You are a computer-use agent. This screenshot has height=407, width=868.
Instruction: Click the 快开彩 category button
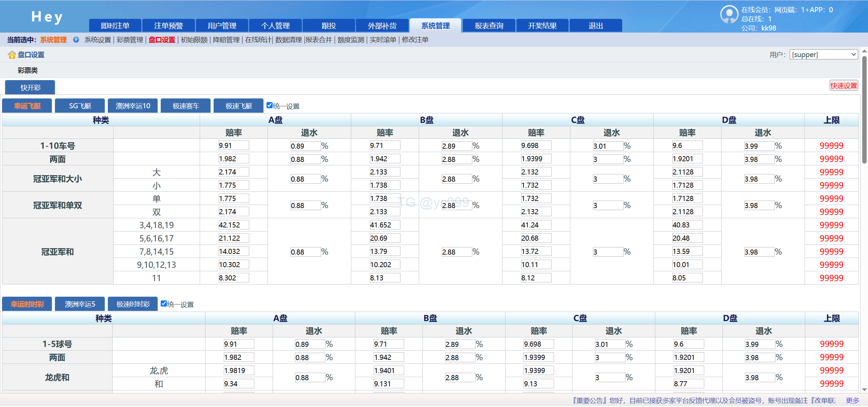click(x=30, y=88)
